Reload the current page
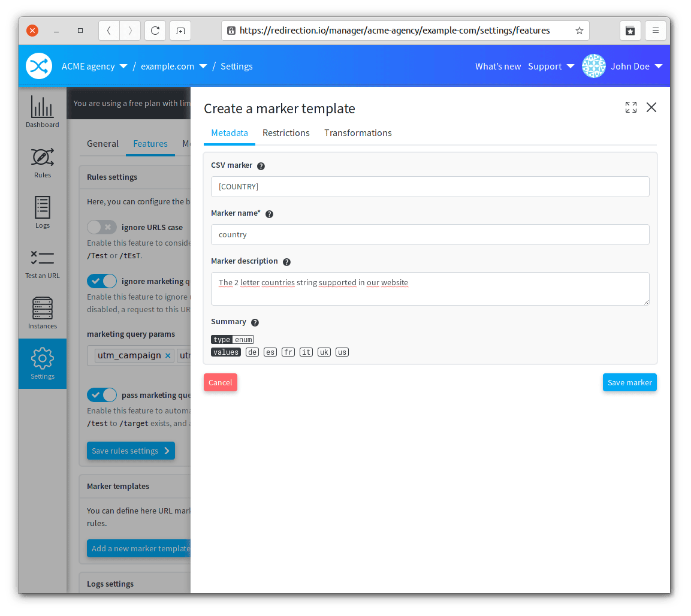The height and width of the screenshot is (616, 691). coord(155,31)
